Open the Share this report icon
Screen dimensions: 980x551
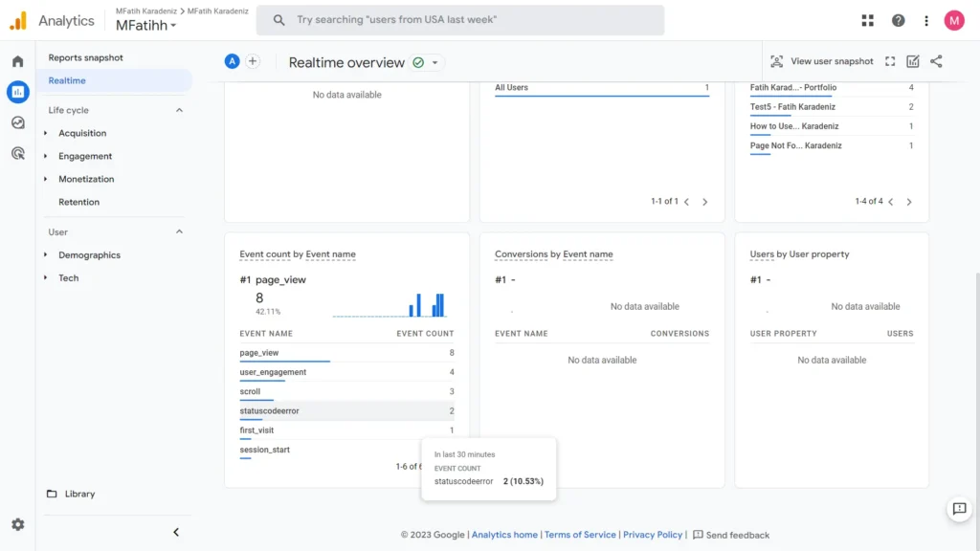tap(935, 60)
